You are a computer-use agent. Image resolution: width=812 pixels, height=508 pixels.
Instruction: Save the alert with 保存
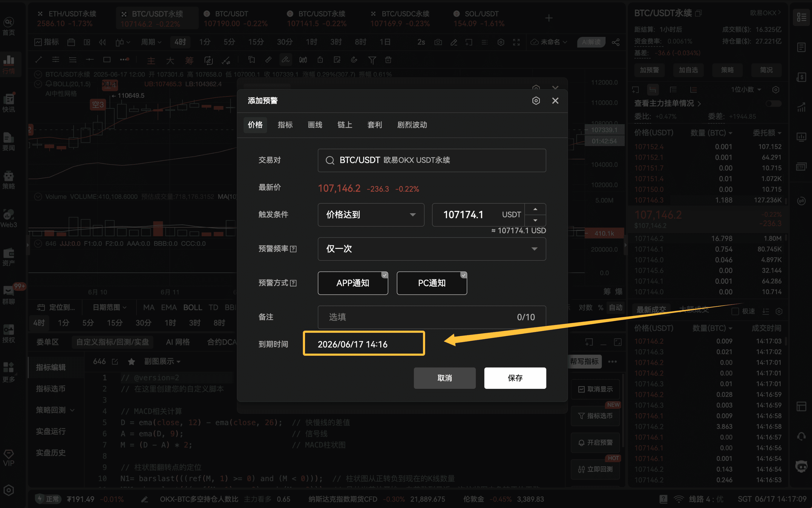tap(515, 378)
